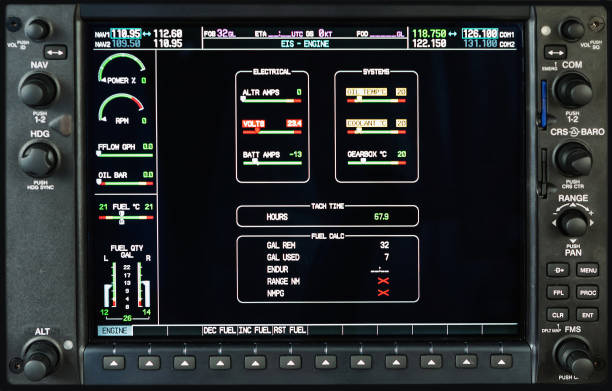The height and width of the screenshot is (391, 612).
Task: Click the RPM arc gauge
Action: click(122, 109)
